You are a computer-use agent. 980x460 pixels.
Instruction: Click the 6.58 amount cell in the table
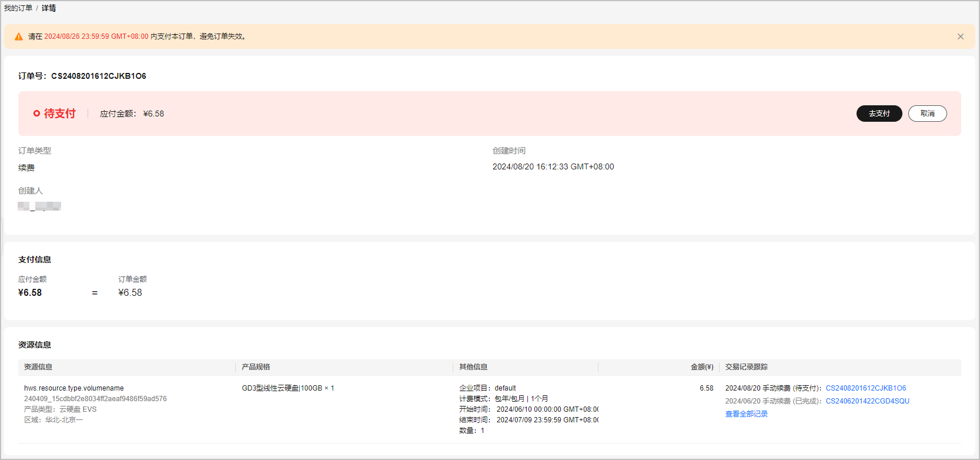(707, 388)
